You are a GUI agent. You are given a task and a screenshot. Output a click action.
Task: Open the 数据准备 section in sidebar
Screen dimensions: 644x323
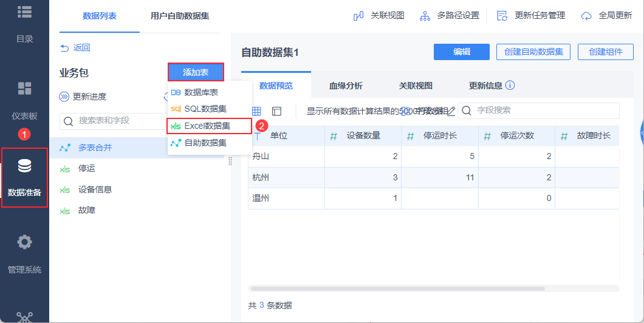click(x=24, y=177)
